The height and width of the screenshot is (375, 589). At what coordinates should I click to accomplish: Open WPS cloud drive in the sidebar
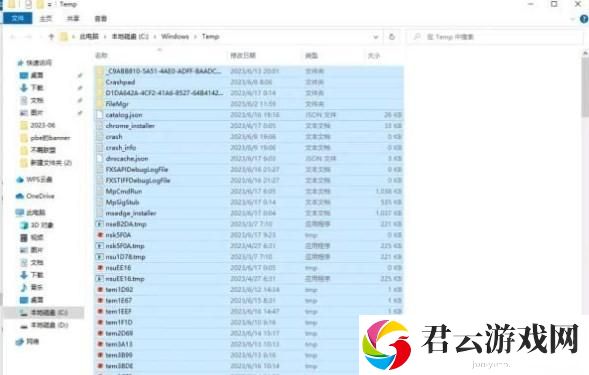pyautogui.click(x=39, y=180)
